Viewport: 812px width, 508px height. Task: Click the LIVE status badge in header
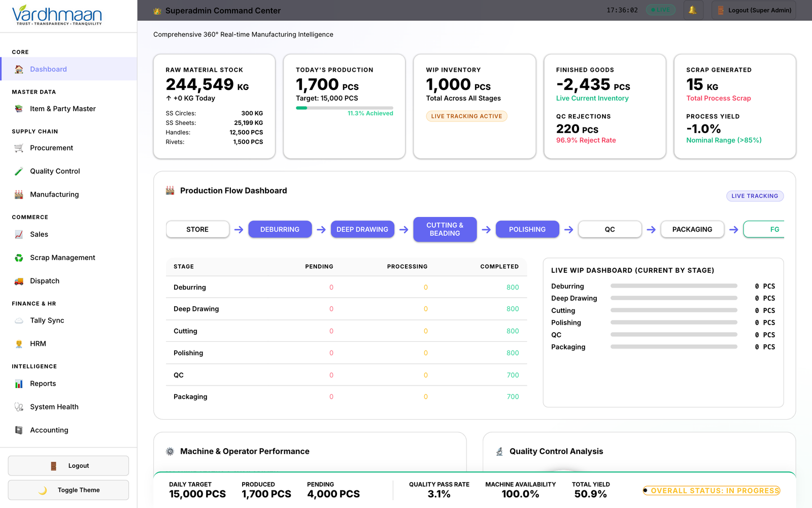[x=661, y=10]
